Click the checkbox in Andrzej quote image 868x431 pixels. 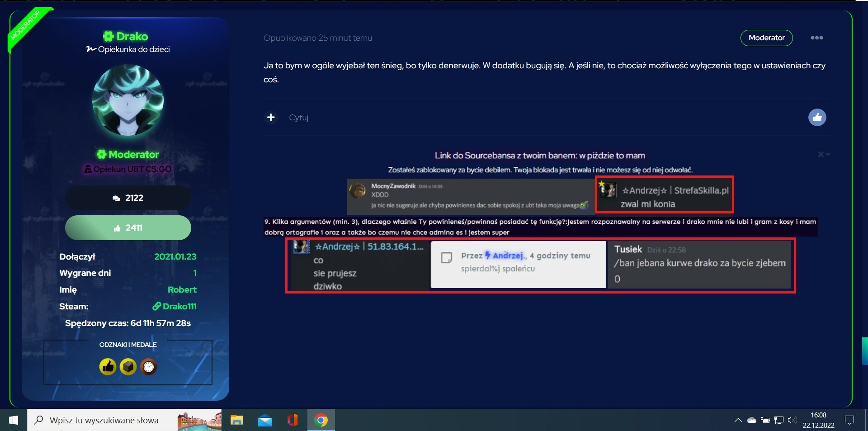click(447, 258)
